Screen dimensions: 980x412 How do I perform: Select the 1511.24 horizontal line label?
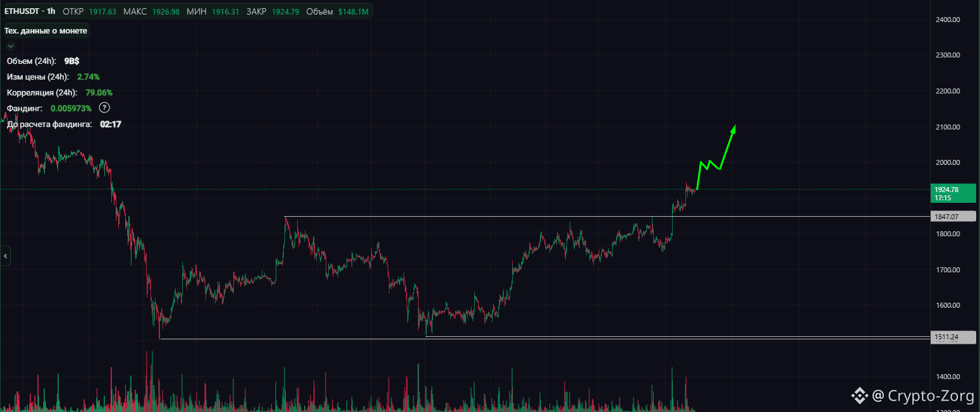coord(954,337)
